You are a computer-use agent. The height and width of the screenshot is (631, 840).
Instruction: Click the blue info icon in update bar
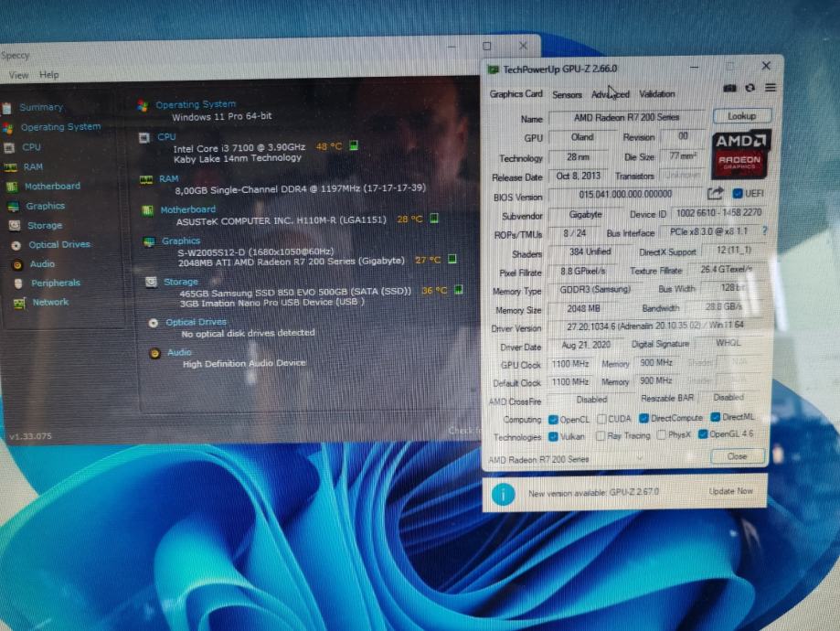click(503, 495)
